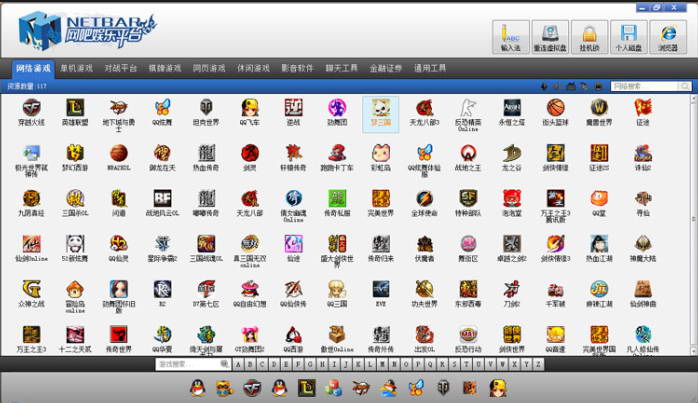Filter games by letter Z
The width and height of the screenshot is (698, 403).
pos(538,364)
